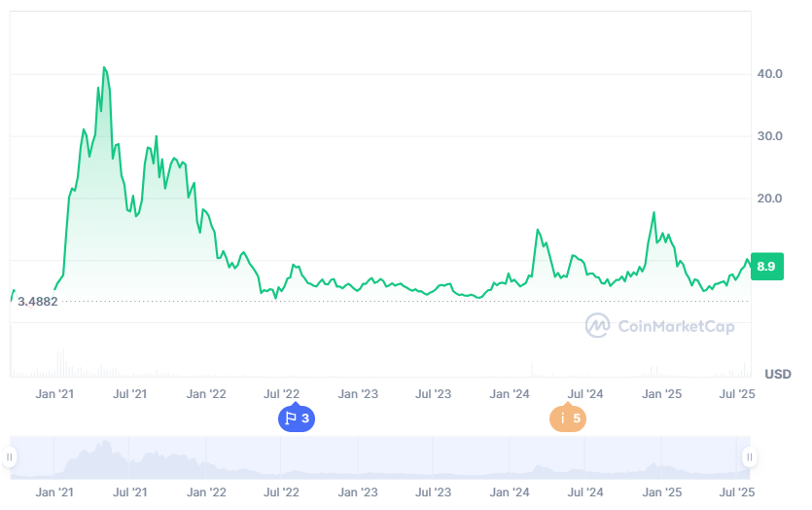The height and width of the screenshot is (510, 812).
Task: Click the blue flag event marker
Action: (x=297, y=419)
